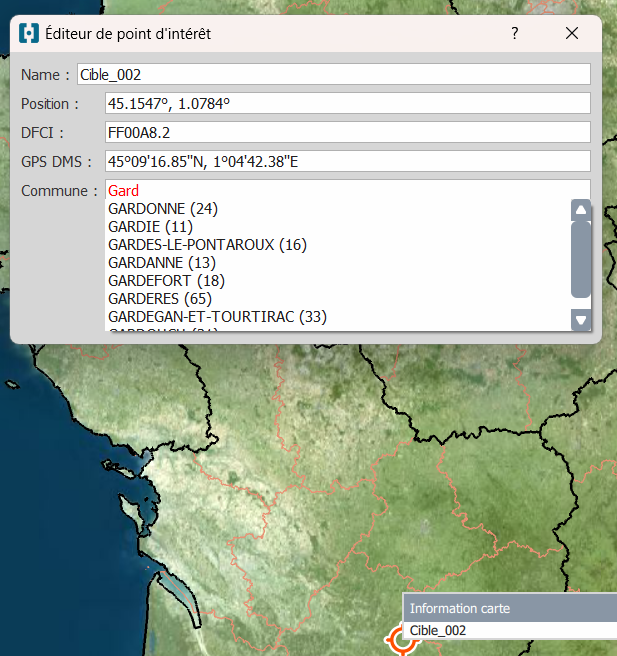This screenshot has height=656, width=617.
Task: Click the Position coordinates field
Action: [x=347, y=104]
